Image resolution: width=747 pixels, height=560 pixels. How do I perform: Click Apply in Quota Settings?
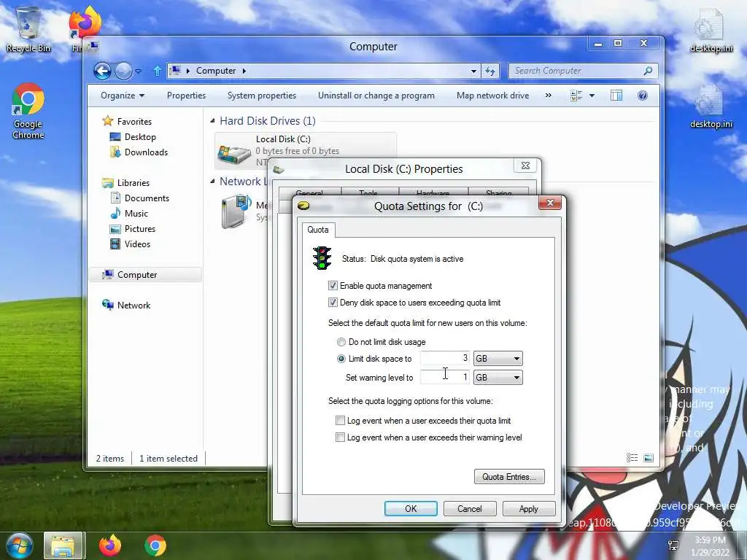click(x=529, y=508)
